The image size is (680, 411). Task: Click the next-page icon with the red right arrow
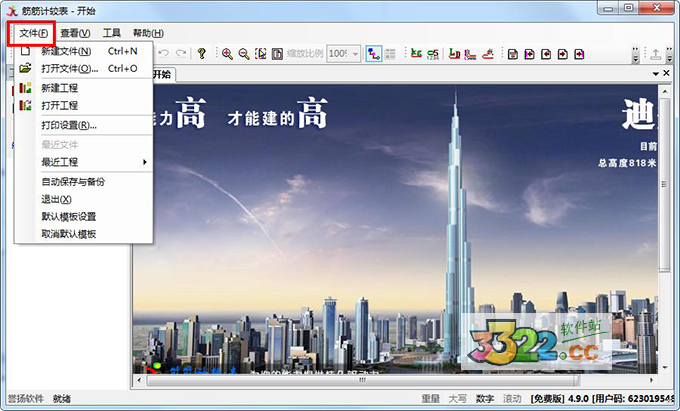pyautogui.click(x=562, y=54)
